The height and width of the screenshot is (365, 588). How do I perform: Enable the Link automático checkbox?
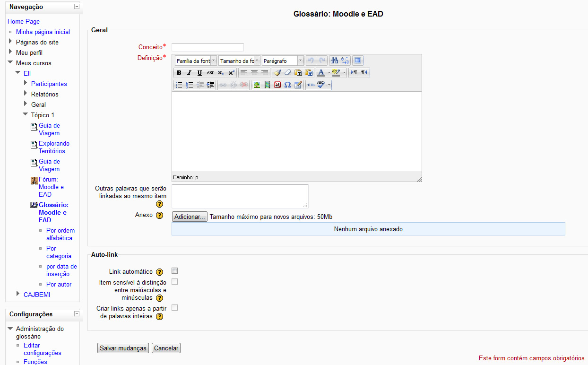click(175, 271)
